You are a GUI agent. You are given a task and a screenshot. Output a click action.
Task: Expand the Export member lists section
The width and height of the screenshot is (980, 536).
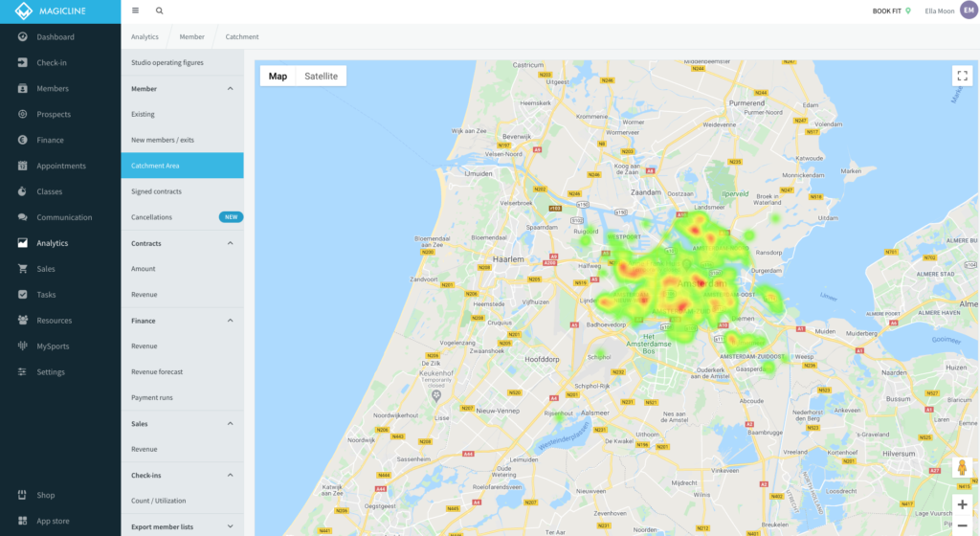click(230, 526)
